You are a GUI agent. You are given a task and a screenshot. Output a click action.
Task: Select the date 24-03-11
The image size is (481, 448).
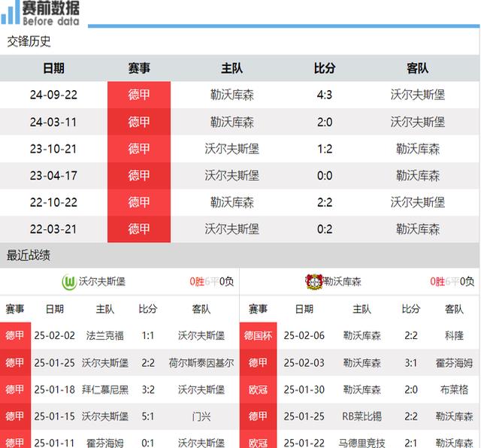53,122
